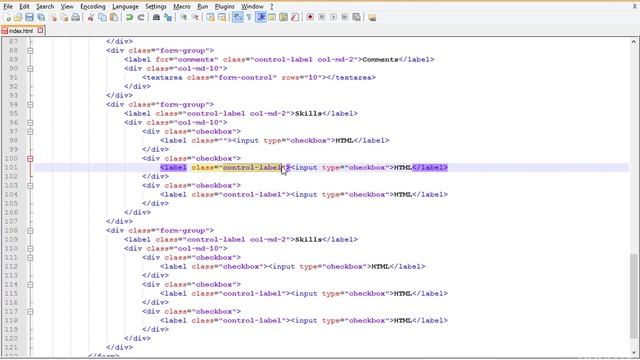Viewport: 640px width, 360px height.
Task: Click the Close document toolbar icon
Action: pos(53,18)
